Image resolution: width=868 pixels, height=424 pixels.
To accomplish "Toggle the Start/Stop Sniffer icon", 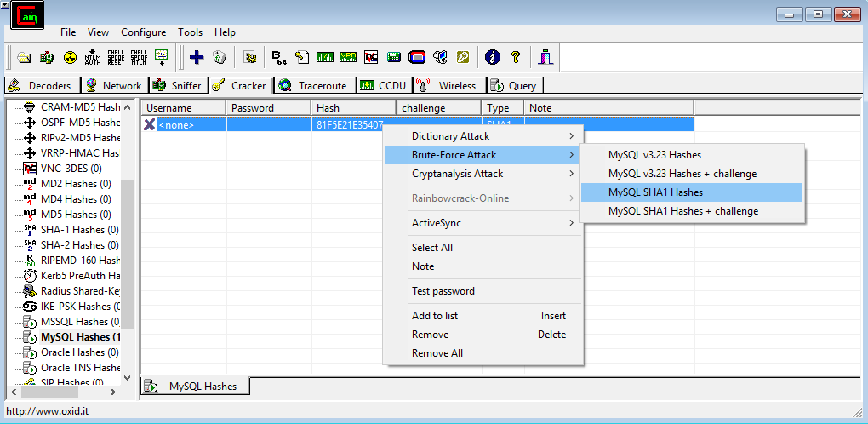I will 47,57.
